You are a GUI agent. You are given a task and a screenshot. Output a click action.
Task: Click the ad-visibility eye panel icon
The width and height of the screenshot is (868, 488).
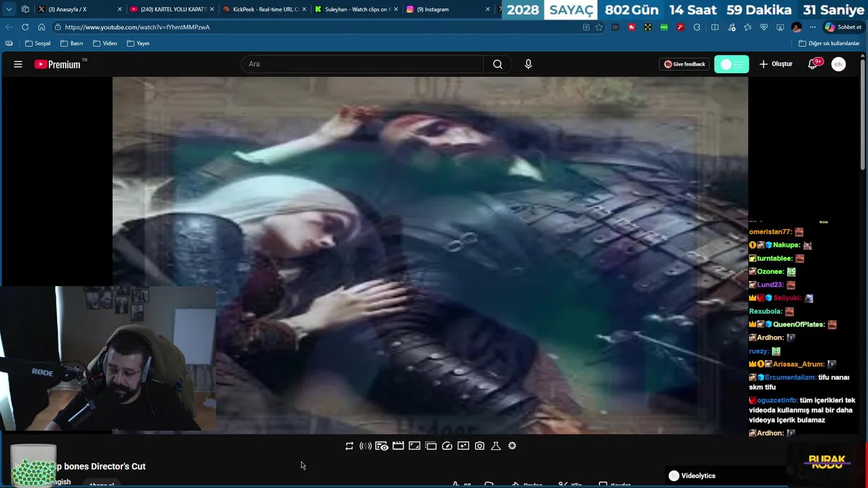click(382, 446)
